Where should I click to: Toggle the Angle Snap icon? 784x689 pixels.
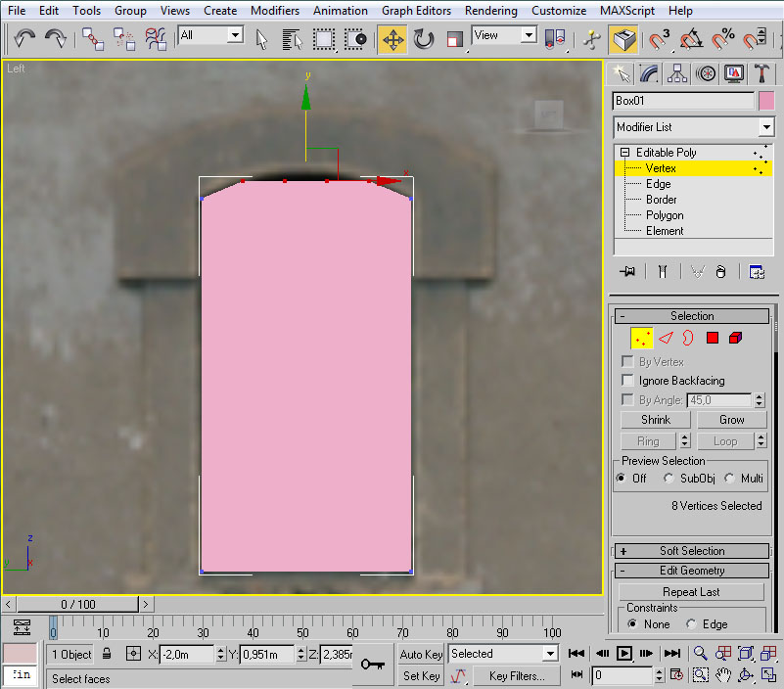click(x=691, y=39)
